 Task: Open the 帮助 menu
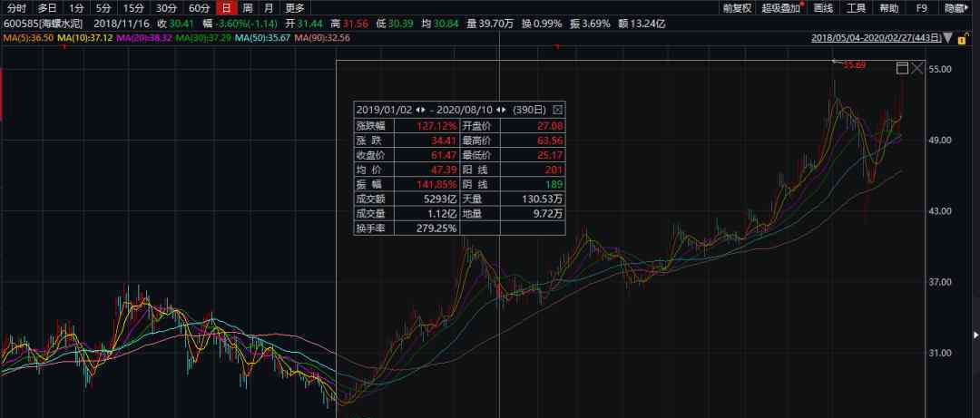pos(888,7)
